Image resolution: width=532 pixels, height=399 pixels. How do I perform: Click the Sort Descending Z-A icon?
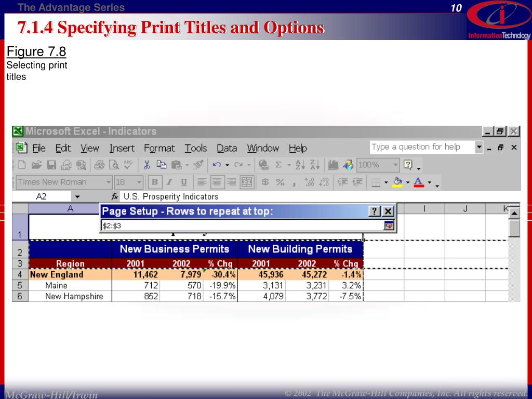click(x=314, y=165)
